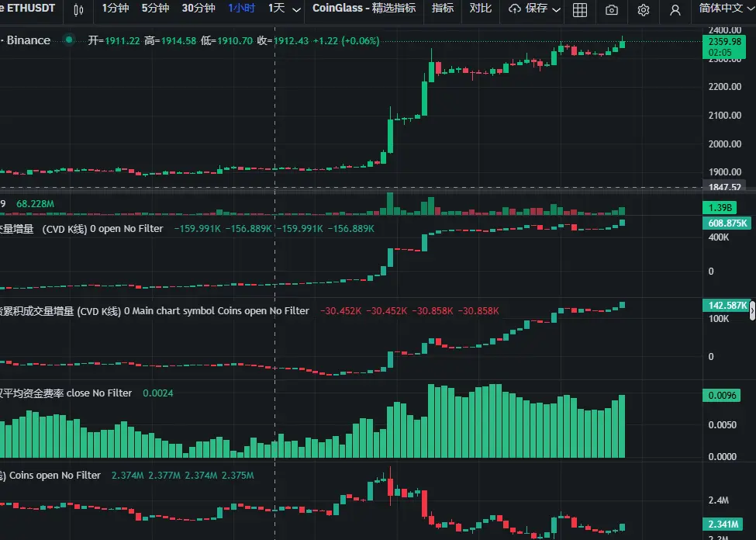The height and width of the screenshot is (540, 756).
Task: Click the 高=1914.58 high value
Action: point(170,40)
